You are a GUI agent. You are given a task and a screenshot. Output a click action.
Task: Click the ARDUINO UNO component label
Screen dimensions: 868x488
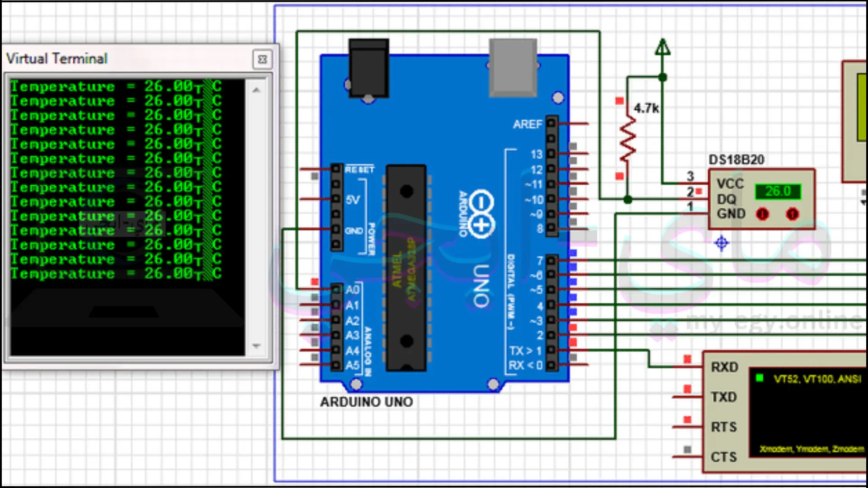366,402
